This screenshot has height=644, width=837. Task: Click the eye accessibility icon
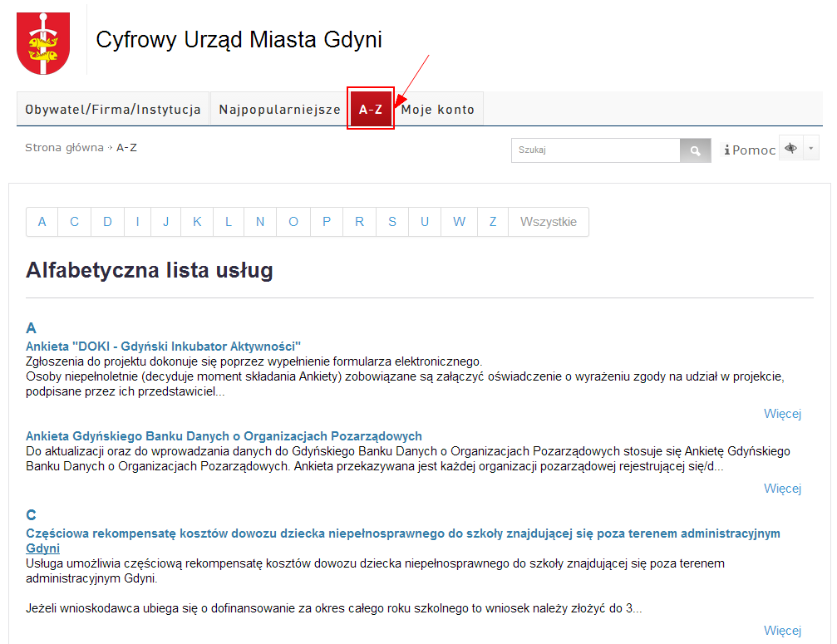(x=790, y=148)
